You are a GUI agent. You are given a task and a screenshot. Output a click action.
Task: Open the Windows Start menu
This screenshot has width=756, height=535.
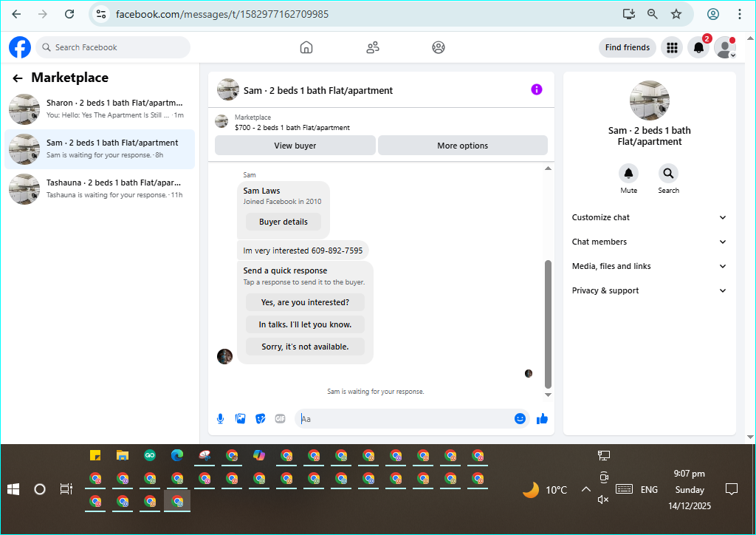pyautogui.click(x=13, y=490)
